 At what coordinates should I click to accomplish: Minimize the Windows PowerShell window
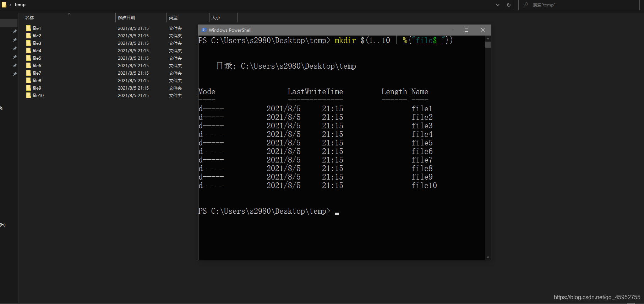point(450,30)
